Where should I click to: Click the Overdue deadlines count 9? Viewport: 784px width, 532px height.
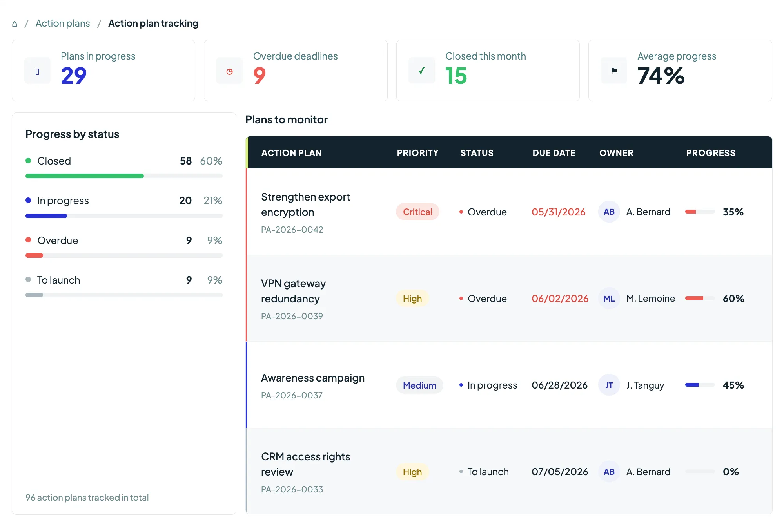[x=260, y=76]
